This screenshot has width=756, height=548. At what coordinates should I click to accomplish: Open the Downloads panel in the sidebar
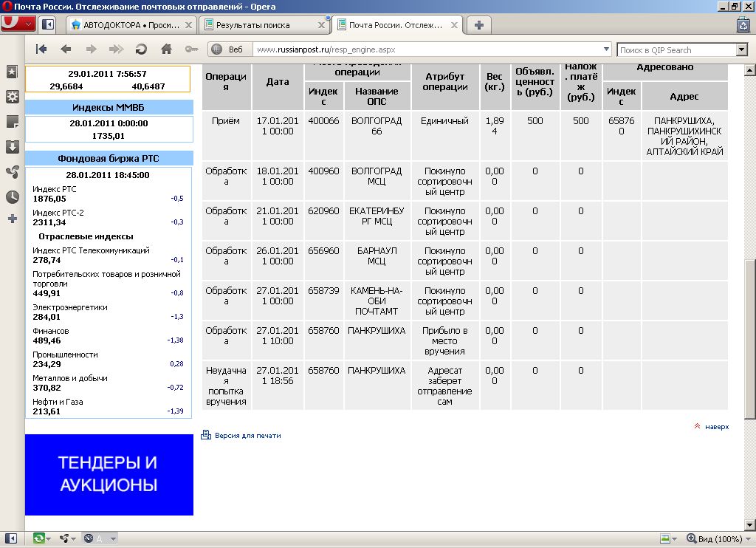(x=12, y=147)
